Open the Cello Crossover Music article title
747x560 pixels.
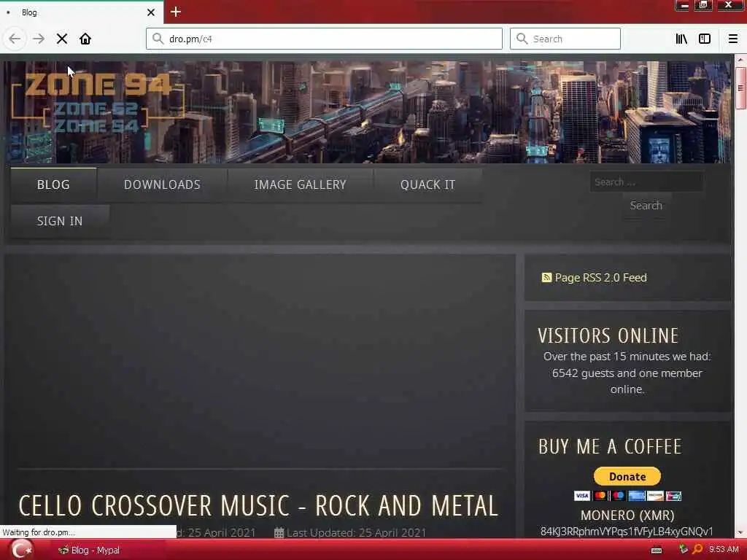pyautogui.click(x=258, y=506)
